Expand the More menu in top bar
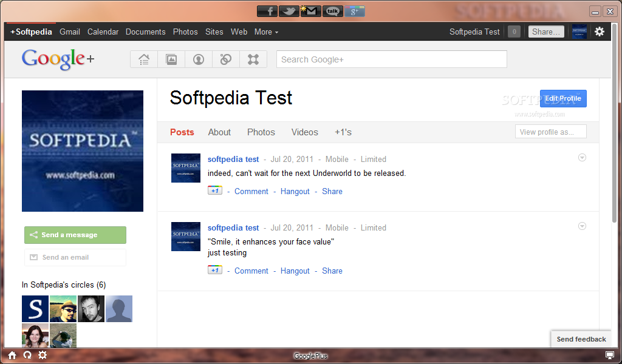The width and height of the screenshot is (622, 364). (266, 32)
